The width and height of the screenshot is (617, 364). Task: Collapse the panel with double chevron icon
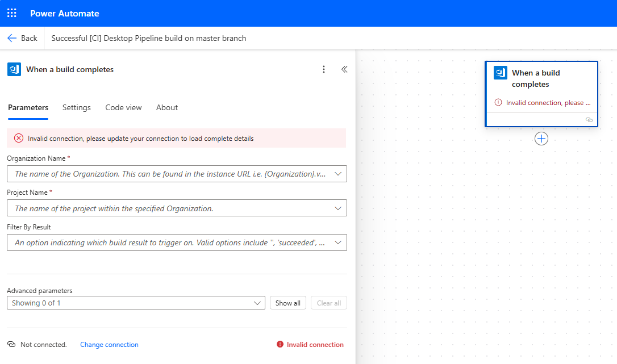coord(344,69)
